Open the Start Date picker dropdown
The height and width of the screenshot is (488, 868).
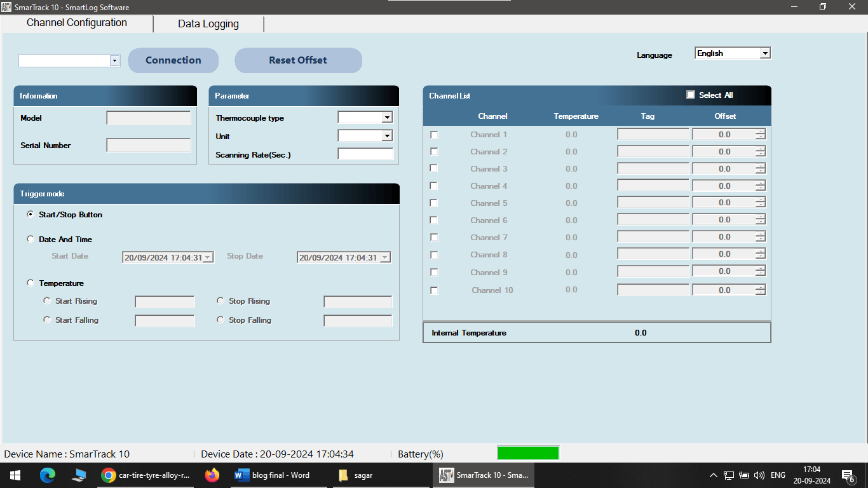pos(208,258)
